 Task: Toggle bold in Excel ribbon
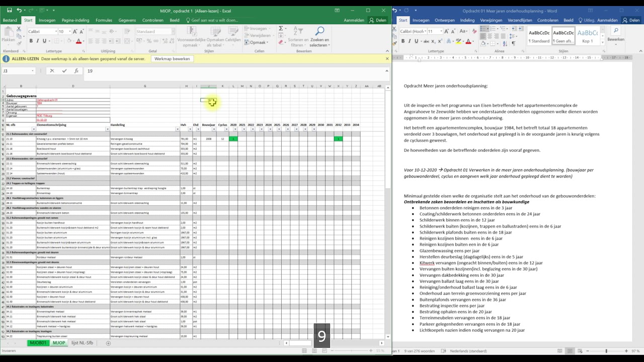31,41
